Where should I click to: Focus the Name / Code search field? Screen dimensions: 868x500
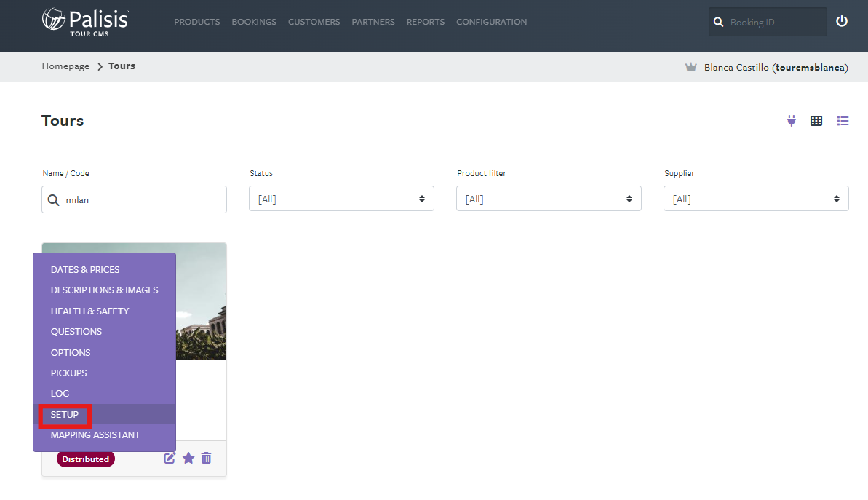coord(134,199)
